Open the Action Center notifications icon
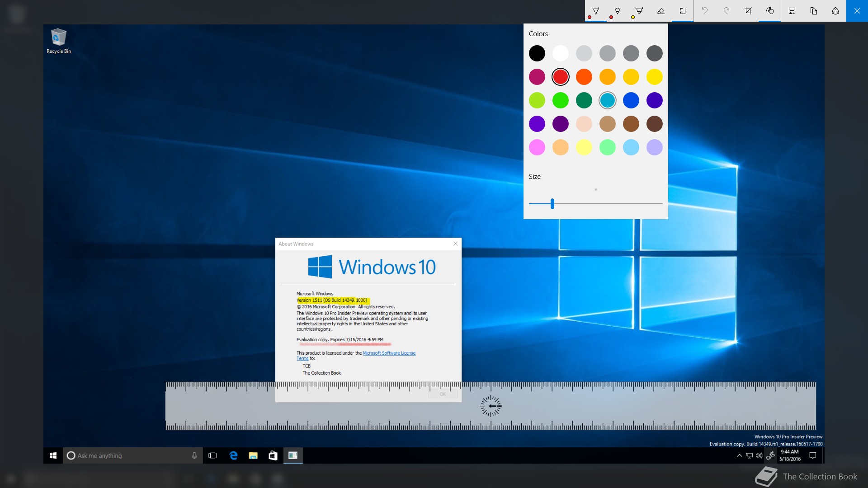The width and height of the screenshot is (868, 488). pyautogui.click(x=813, y=455)
